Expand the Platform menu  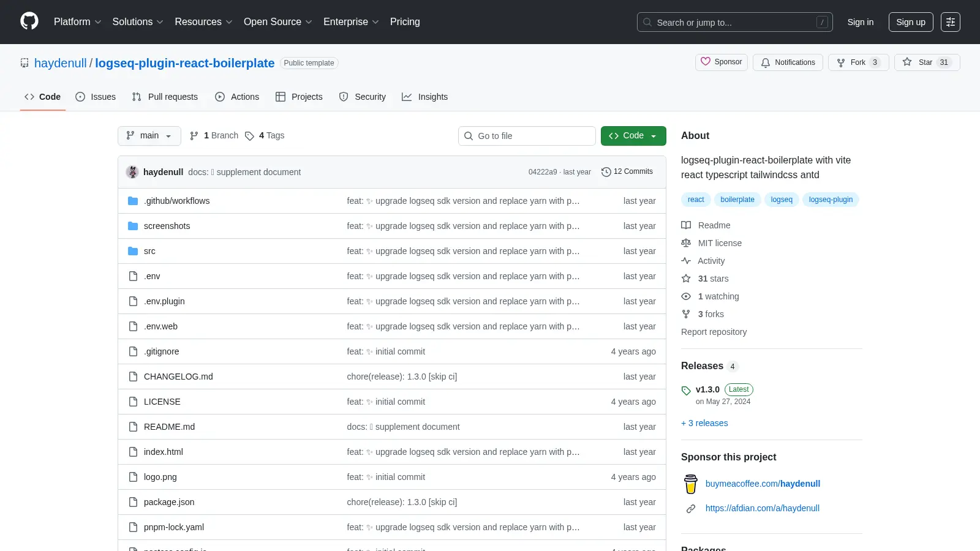[x=77, y=22]
